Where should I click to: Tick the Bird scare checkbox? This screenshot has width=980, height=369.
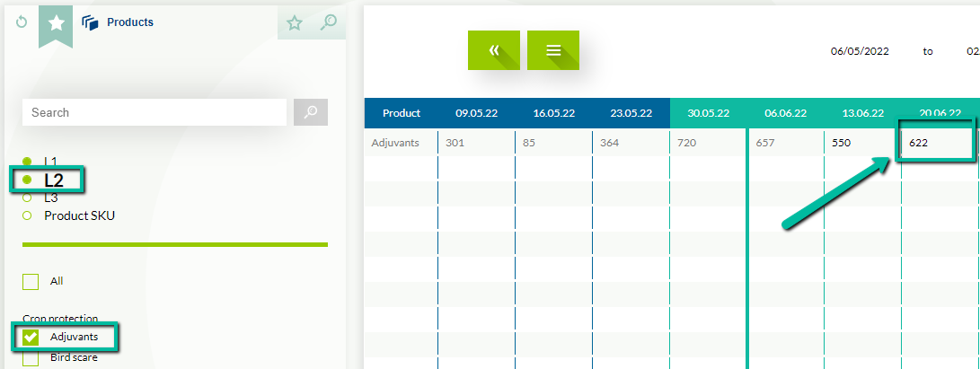(x=31, y=359)
